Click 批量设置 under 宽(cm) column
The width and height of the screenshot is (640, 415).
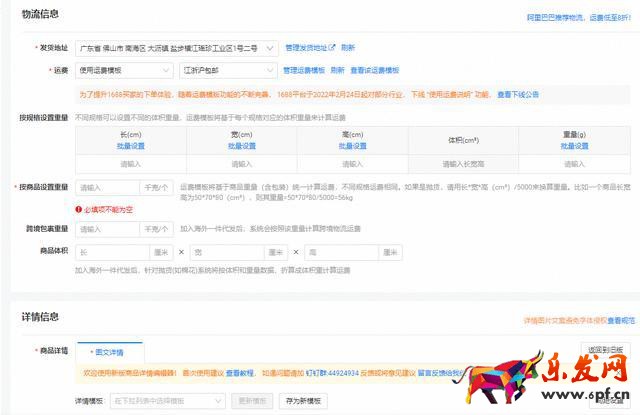242,146
